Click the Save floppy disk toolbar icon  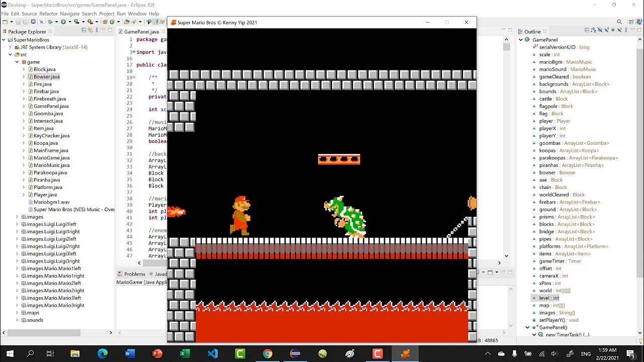point(18,22)
